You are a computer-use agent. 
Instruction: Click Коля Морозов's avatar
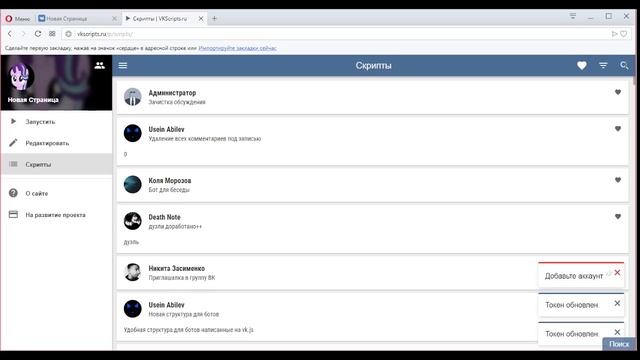[x=132, y=184]
